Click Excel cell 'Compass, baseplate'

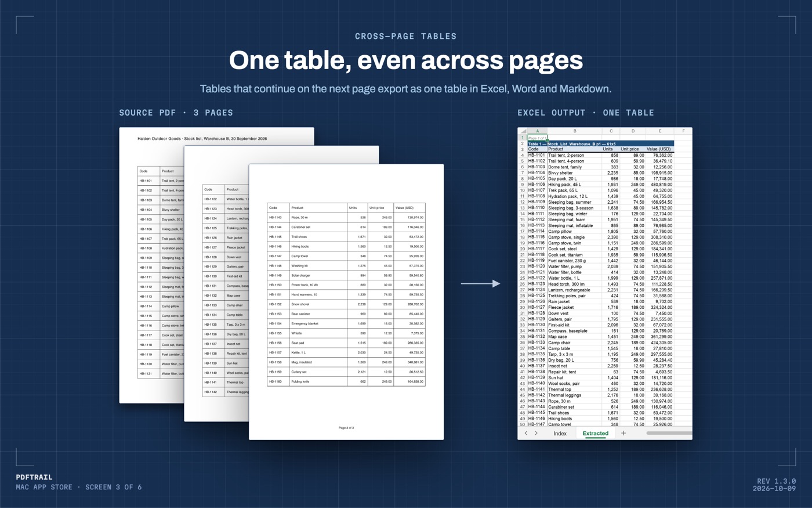click(x=574, y=331)
